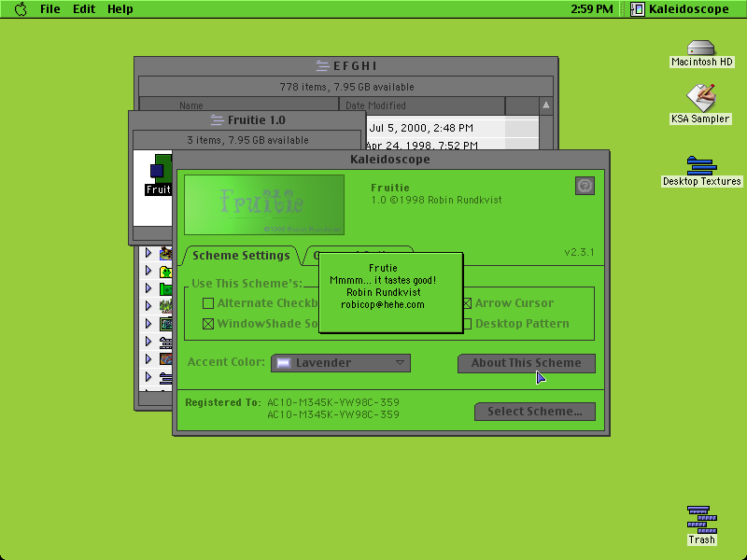Viewport: 747px width, 560px height.
Task: Click the Select Scheme... button
Action: (x=535, y=412)
